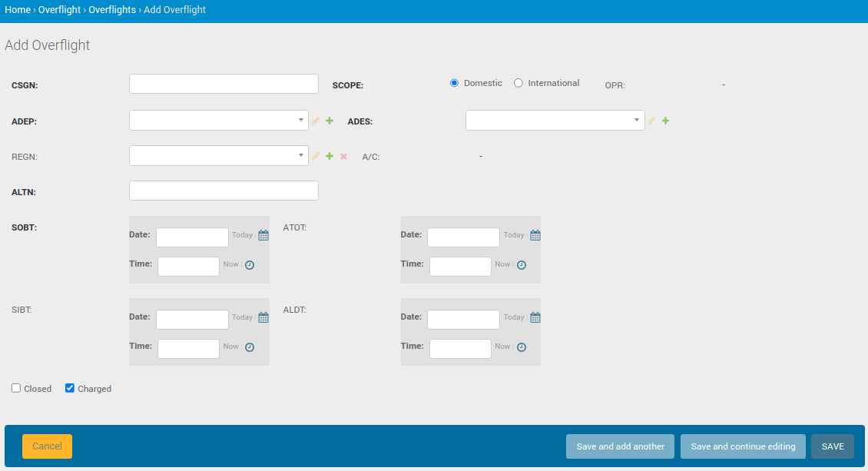Expand the ADEP dropdown
Image resolution: width=868 pixels, height=471 pixels.
[x=218, y=121]
